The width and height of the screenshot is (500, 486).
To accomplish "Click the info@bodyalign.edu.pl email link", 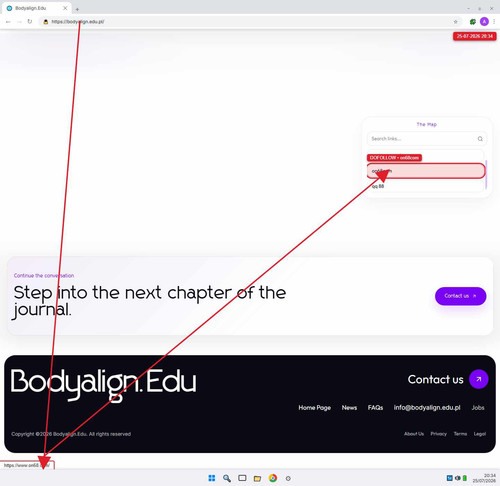I will (427, 408).
